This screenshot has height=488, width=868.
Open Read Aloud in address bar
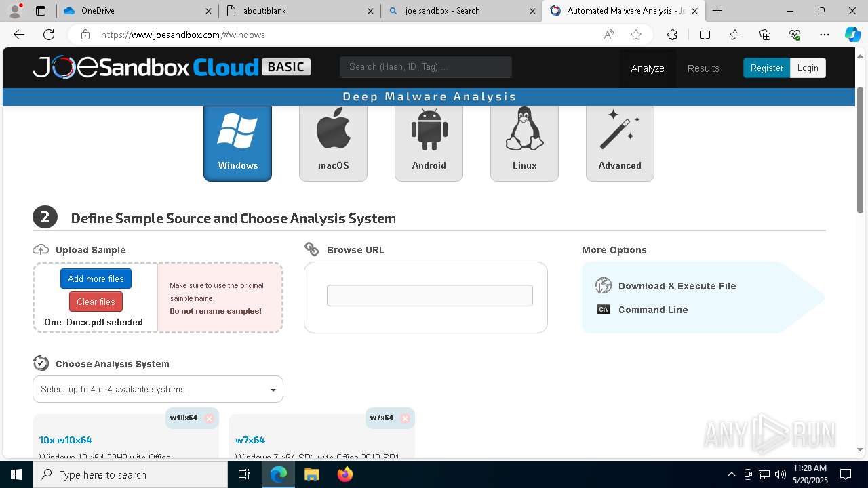click(609, 35)
